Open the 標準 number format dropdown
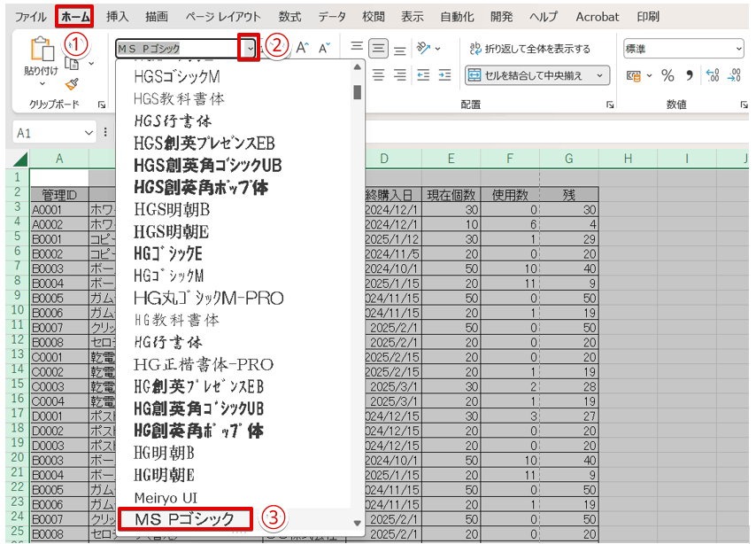 point(738,48)
